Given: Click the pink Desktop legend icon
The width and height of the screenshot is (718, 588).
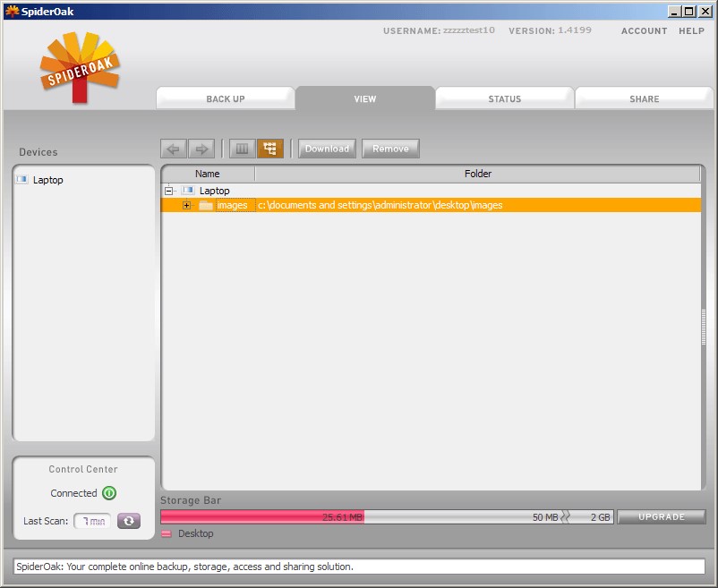Looking at the screenshot, I should click(167, 533).
